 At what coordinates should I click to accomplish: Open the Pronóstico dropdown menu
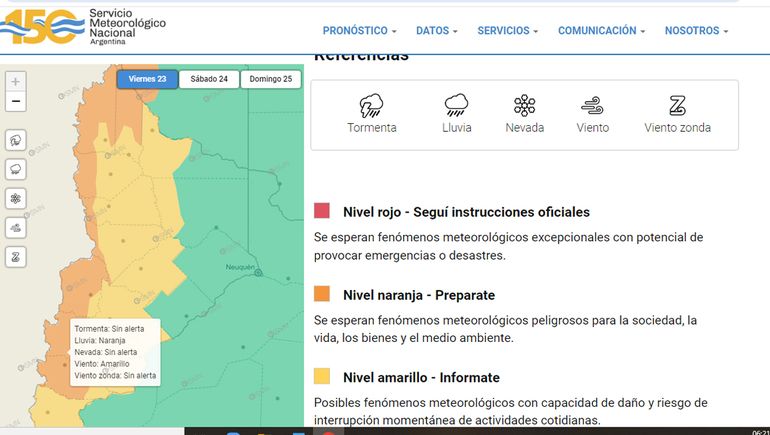[359, 31]
